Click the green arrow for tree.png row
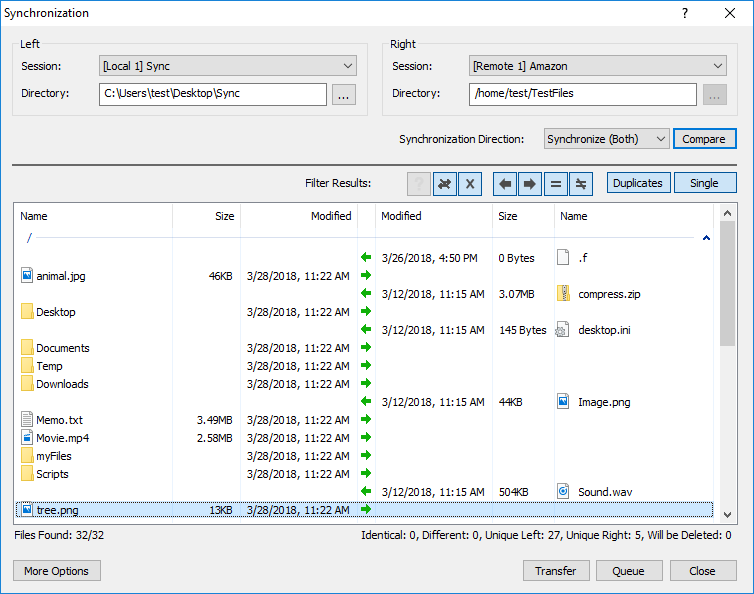This screenshot has height=594, width=754. (x=366, y=509)
